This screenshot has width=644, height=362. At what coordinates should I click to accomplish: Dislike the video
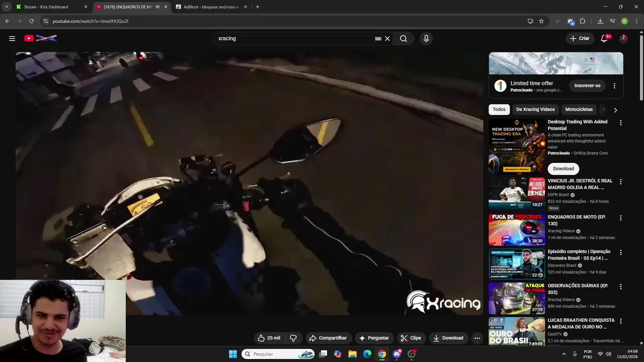click(x=293, y=338)
